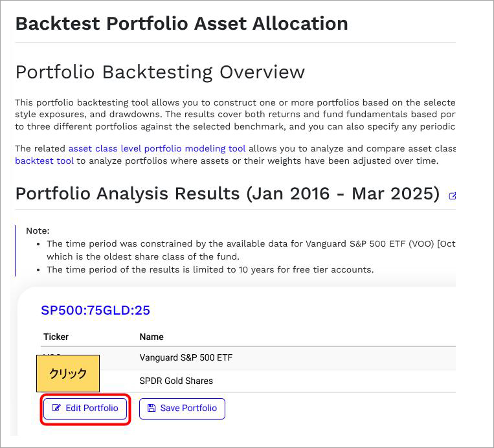
Task: Click the Ticker column header
Action: click(x=56, y=337)
